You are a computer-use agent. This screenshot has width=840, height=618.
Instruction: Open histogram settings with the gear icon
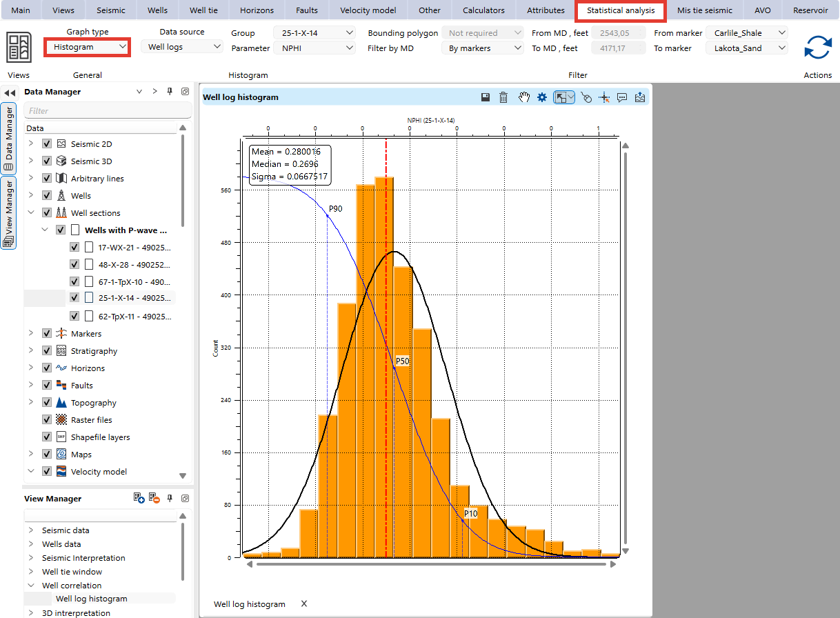tap(542, 97)
